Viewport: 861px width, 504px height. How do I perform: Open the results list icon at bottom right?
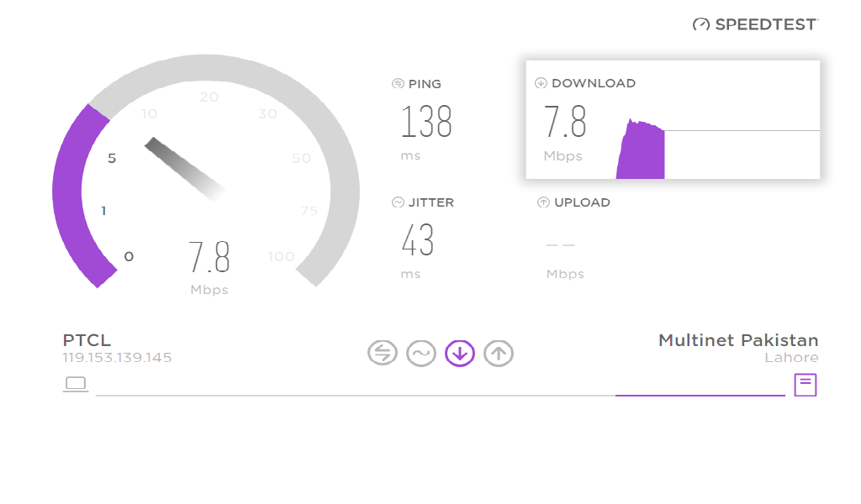806,384
